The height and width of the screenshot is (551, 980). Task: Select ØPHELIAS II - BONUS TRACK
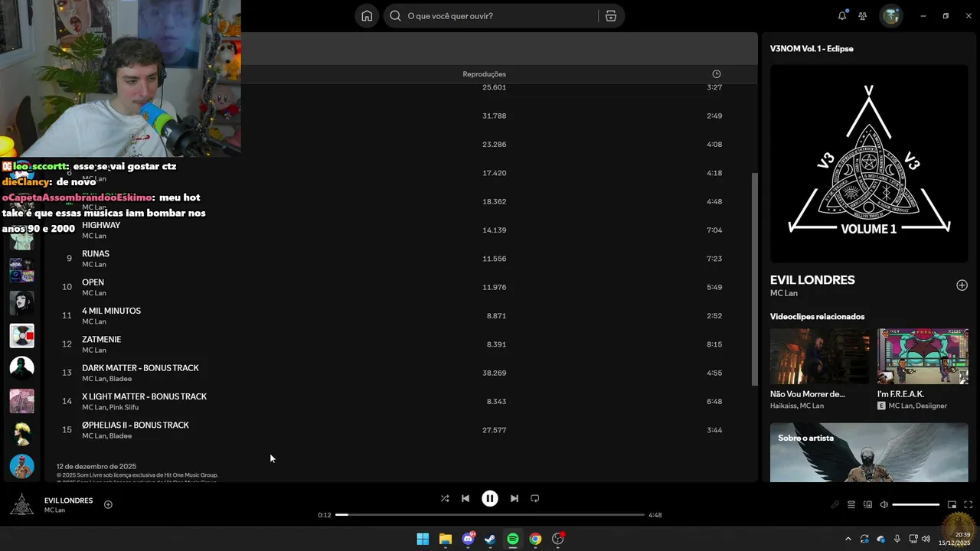tap(398, 430)
